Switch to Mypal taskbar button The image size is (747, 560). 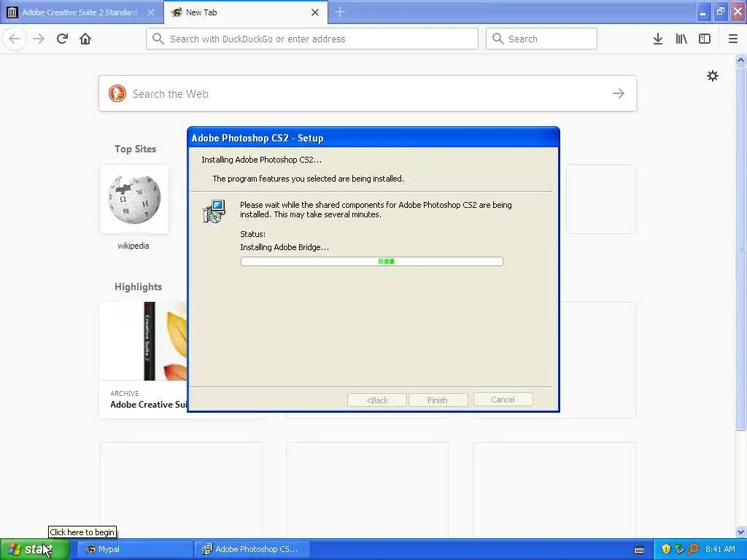coord(135,549)
